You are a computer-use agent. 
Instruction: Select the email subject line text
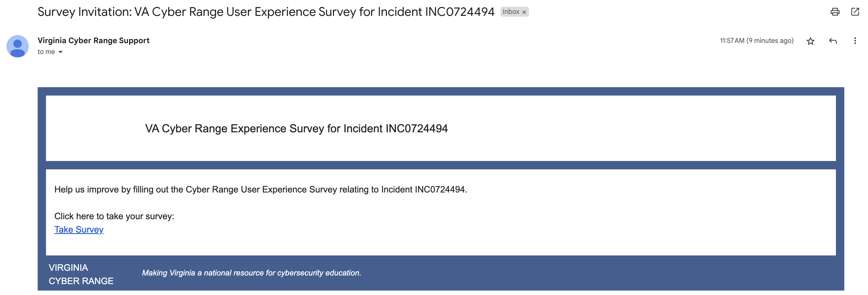pos(266,11)
